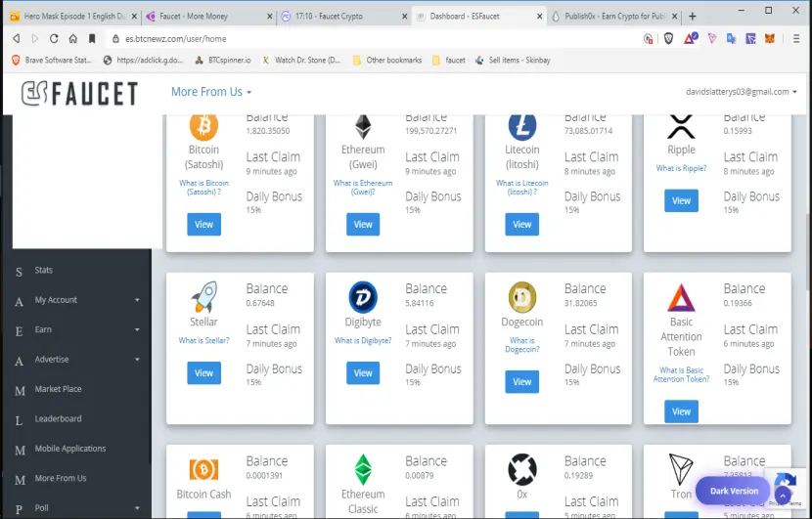Click the ESFaucet site logo
The width and height of the screenshot is (812, 519).
point(79,94)
